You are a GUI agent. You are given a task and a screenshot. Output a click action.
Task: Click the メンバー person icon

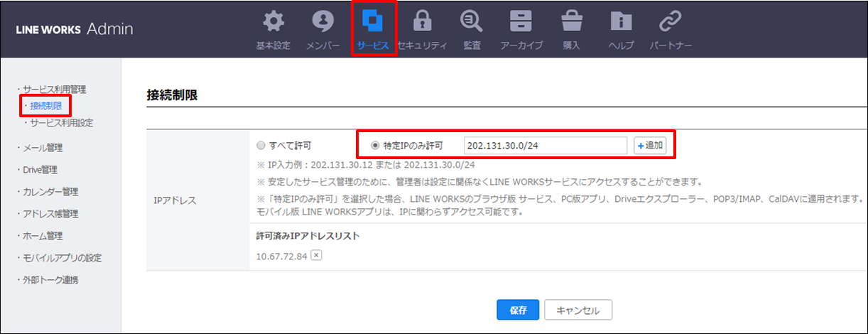(322, 23)
